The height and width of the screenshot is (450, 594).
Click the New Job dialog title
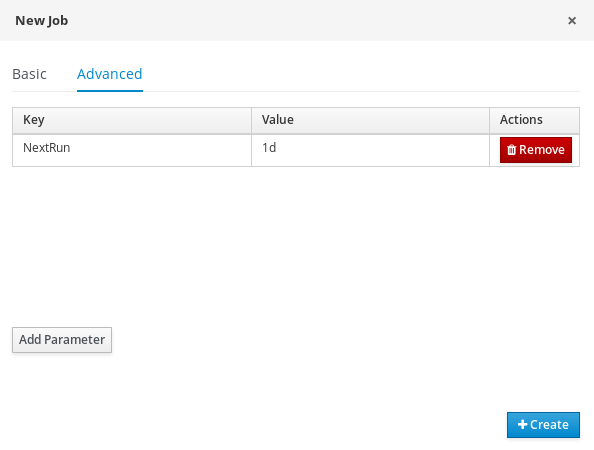(42, 20)
